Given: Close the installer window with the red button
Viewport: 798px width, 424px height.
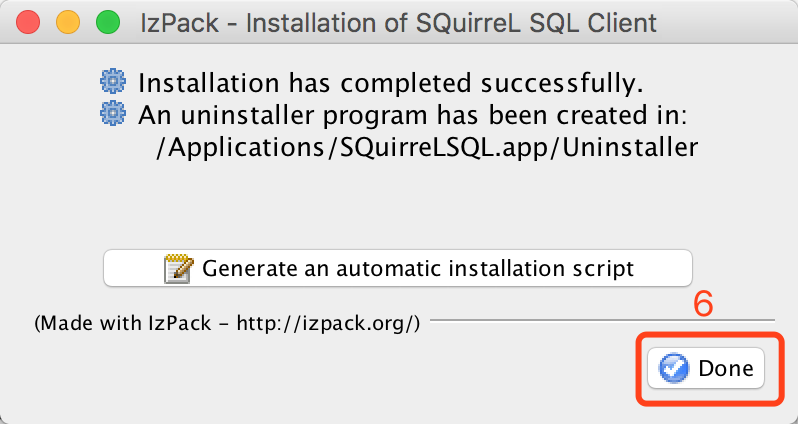Looking at the screenshot, I should point(28,23).
